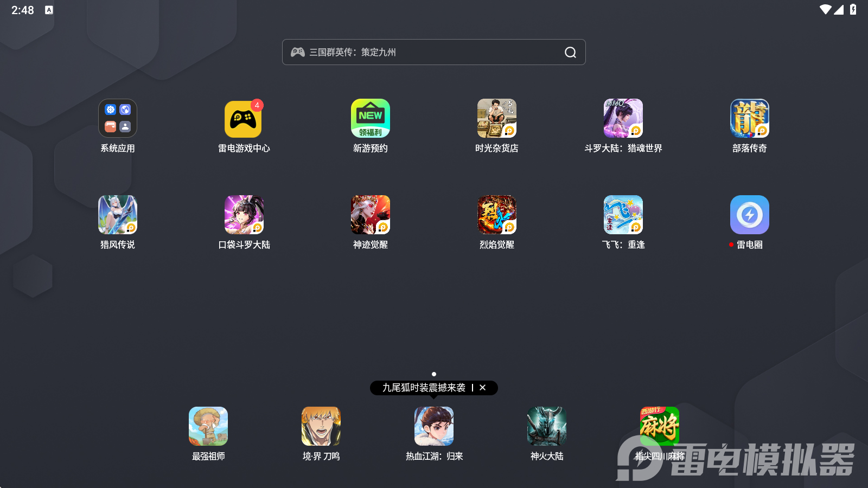Viewport: 868px width, 488px height.
Task: Open 最强祖师 in the dock
Action: [x=208, y=426]
